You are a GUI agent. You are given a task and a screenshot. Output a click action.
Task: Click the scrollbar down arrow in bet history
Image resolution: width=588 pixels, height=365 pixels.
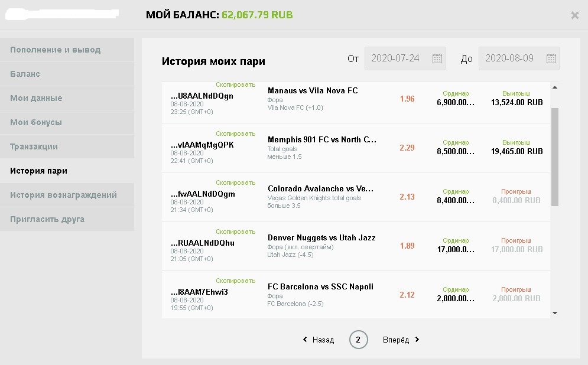point(555,313)
